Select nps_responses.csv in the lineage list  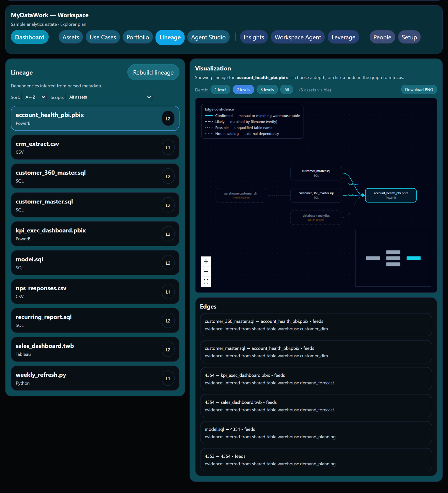[x=95, y=291]
